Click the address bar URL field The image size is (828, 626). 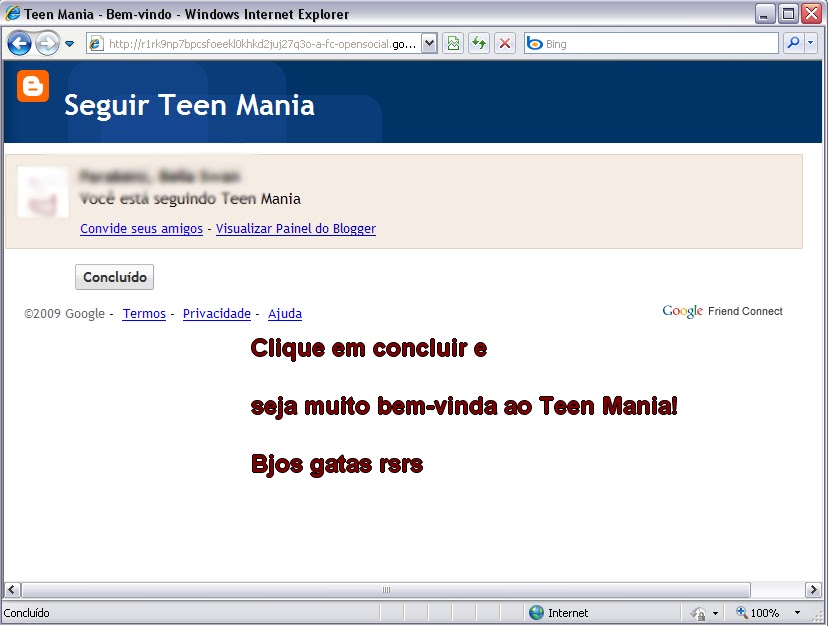(255, 44)
